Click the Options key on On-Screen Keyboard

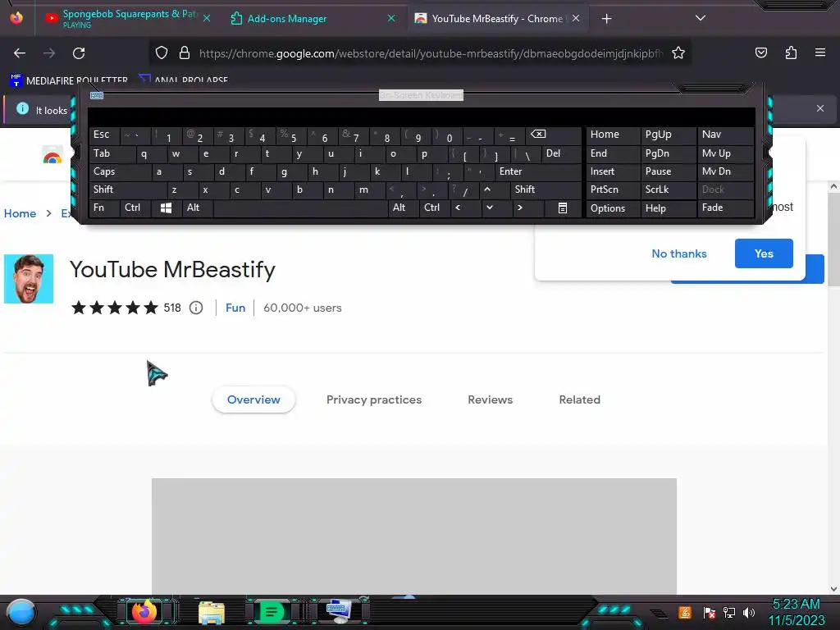pos(613,208)
